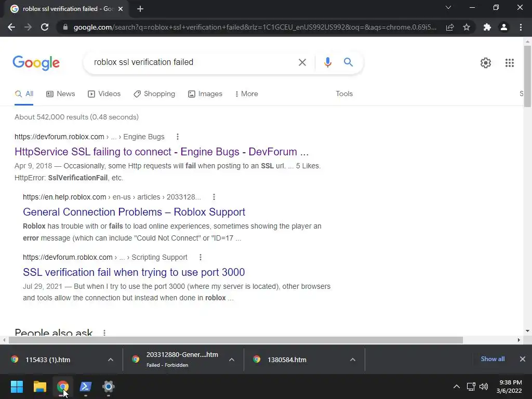Switch to the Images tab
The width and height of the screenshot is (532, 399).
point(205,94)
